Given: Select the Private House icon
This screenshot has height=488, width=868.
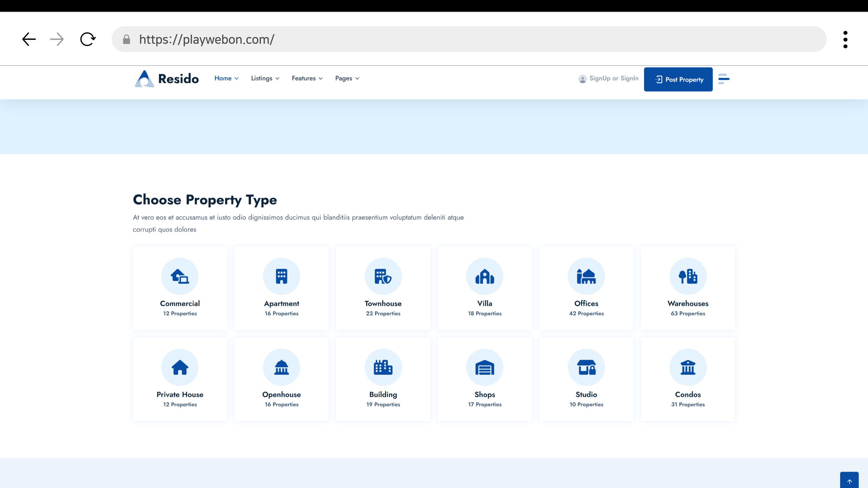Looking at the screenshot, I should point(180,367).
